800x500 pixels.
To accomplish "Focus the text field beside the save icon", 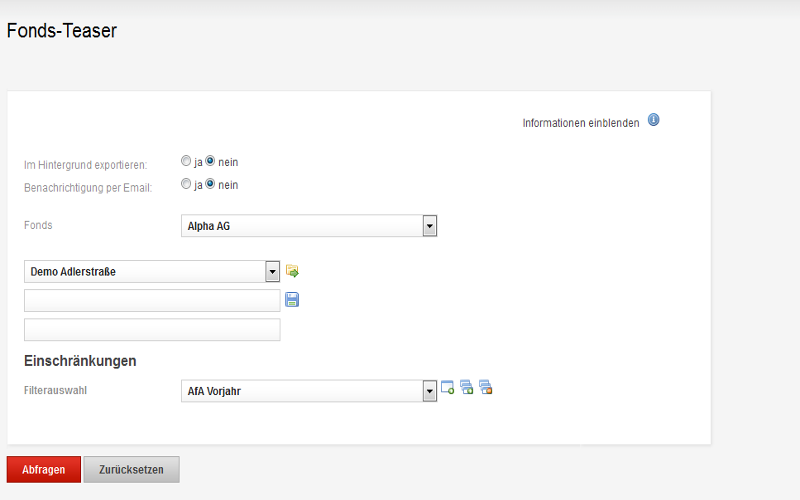I will pyautogui.click(x=152, y=301).
